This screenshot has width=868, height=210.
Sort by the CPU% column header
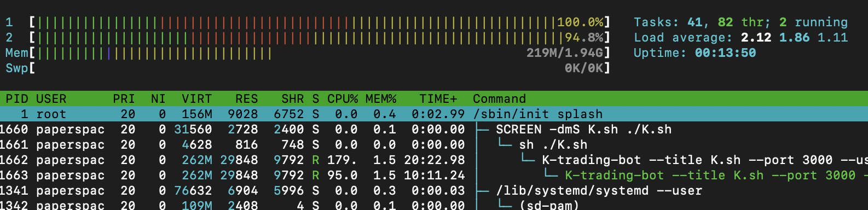coord(343,99)
